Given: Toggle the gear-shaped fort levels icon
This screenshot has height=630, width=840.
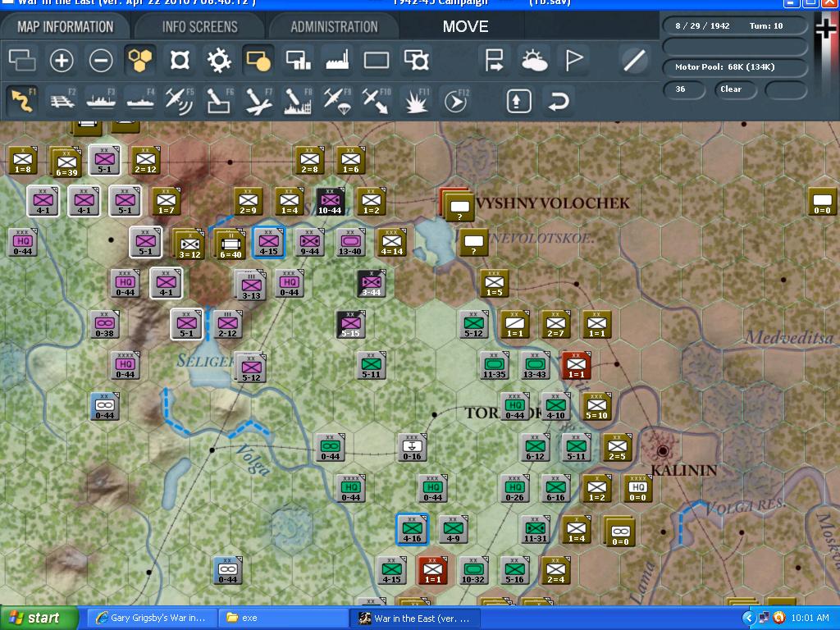Looking at the screenshot, I should 219,60.
